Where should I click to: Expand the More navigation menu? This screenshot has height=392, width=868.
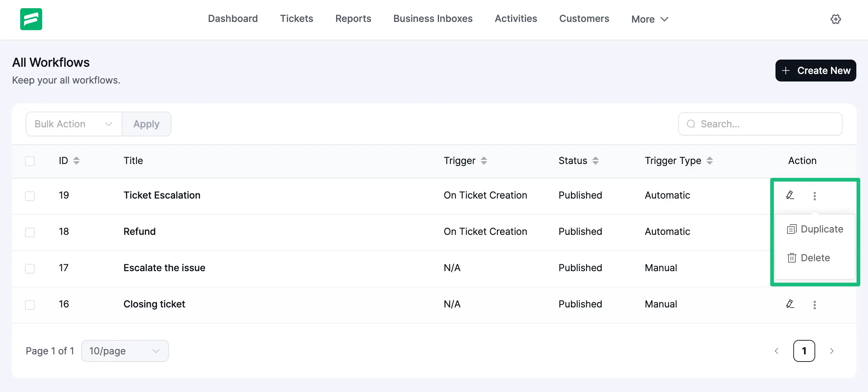650,19
